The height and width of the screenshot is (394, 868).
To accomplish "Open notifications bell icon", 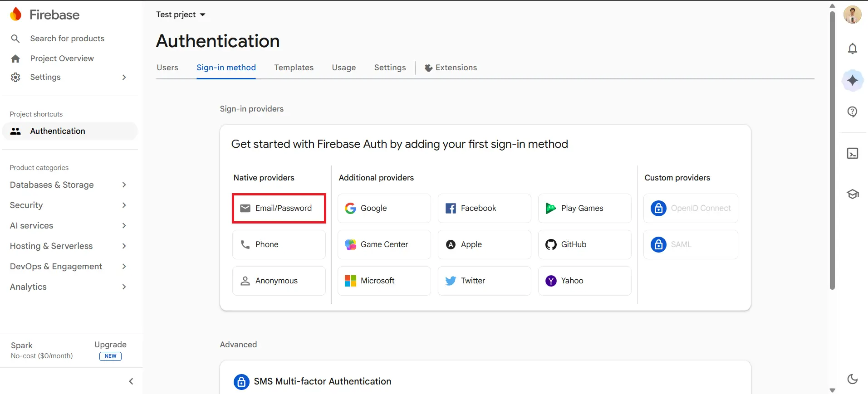I will click(853, 49).
